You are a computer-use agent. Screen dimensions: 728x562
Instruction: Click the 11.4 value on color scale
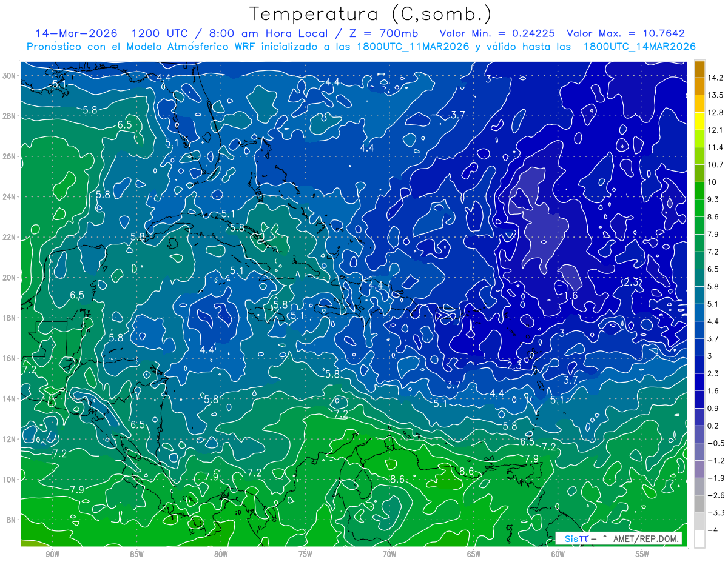click(x=715, y=147)
